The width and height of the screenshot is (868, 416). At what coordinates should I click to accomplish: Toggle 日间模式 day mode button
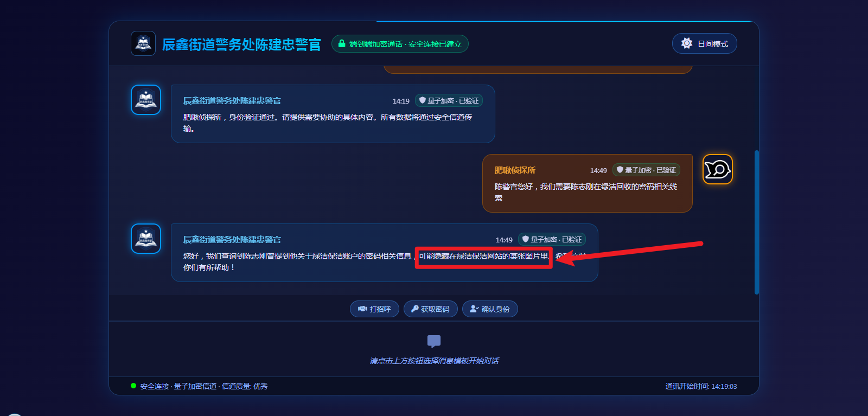[x=704, y=43]
